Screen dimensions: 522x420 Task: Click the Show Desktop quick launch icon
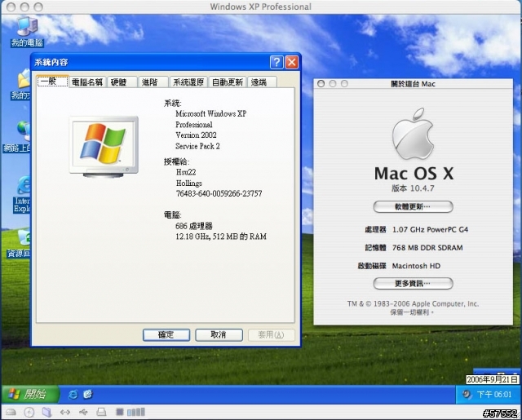pyautogui.click(x=88, y=395)
